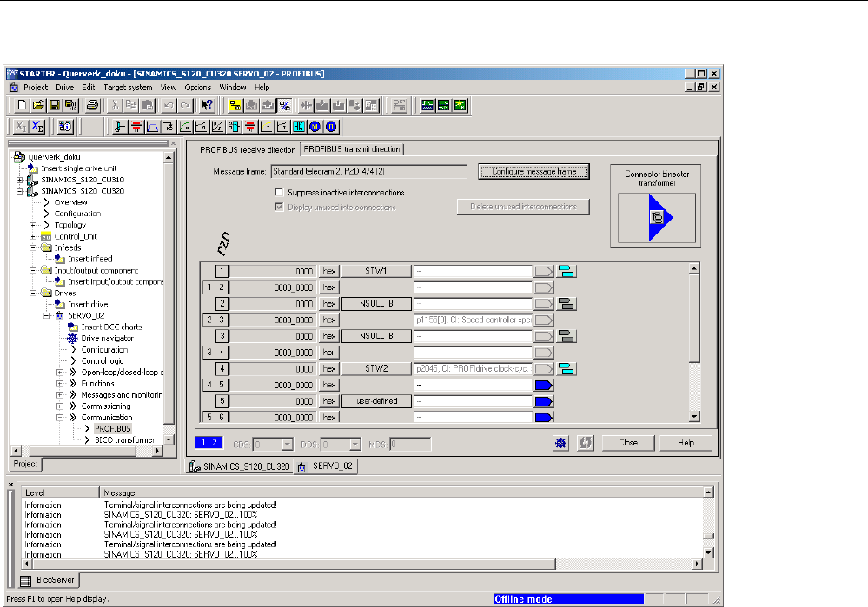Toggle grey bit-display icon in PZD 2 NSOLL_B row

click(x=567, y=304)
